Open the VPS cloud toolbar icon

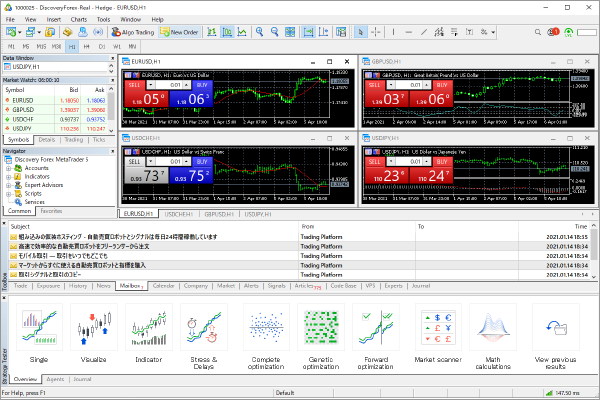(83, 32)
